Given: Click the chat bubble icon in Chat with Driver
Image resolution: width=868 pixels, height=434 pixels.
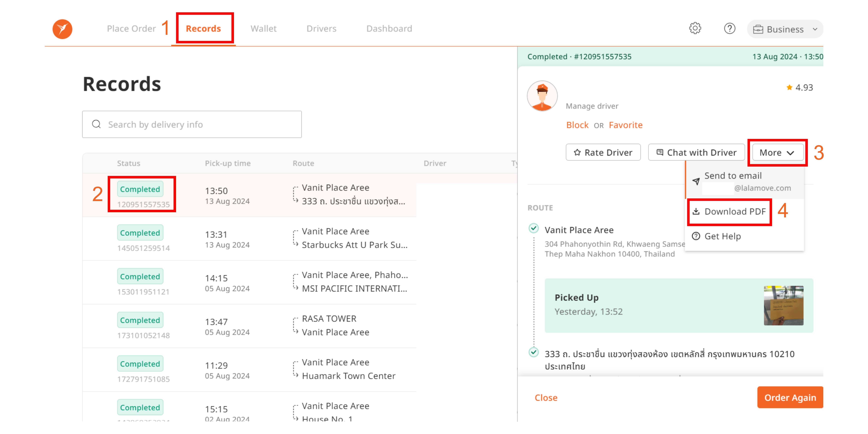Looking at the screenshot, I should pos(660,152).
